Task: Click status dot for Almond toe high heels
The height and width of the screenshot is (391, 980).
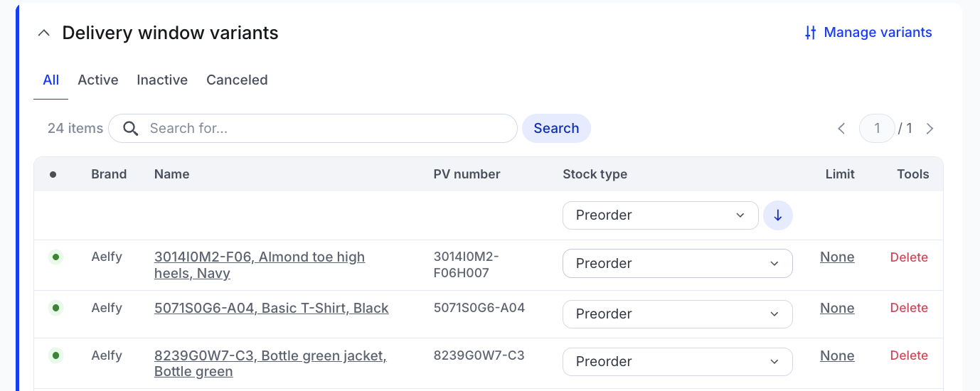Action: click(x=55, y=257)
